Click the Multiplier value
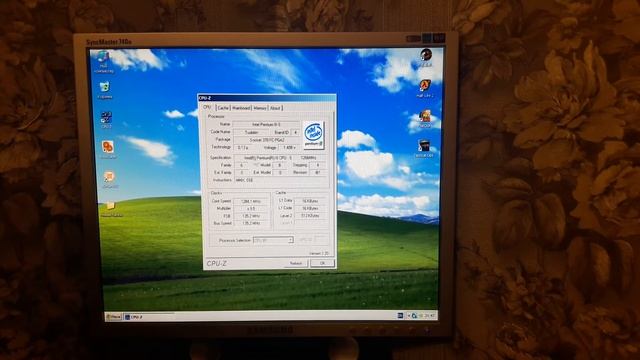Screen dimensions: 640x360 [251, 209]
